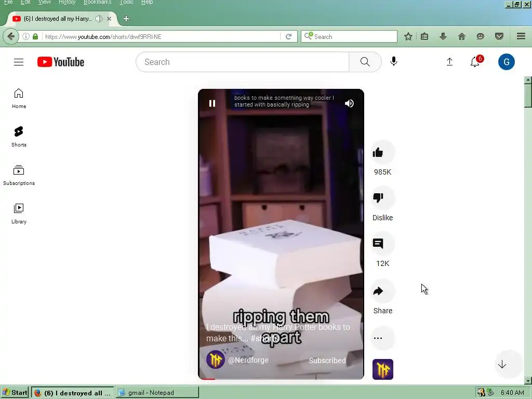Open Shorts in the sidebar
The width and height of the screenshot is (532, 399).
[19, 137]
